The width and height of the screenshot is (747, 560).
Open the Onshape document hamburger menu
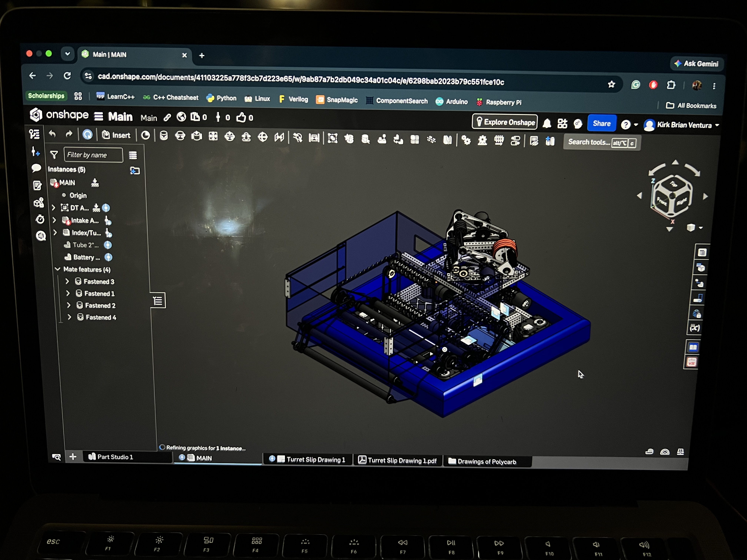99,116
